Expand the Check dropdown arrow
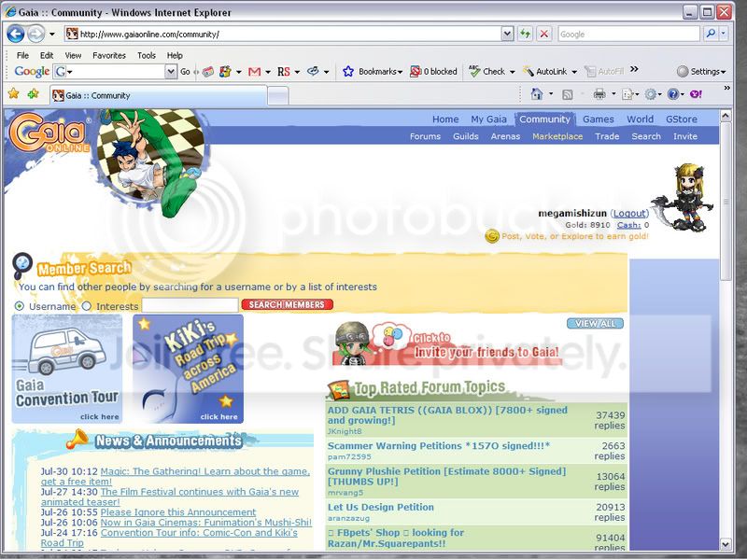 [512, 72]
